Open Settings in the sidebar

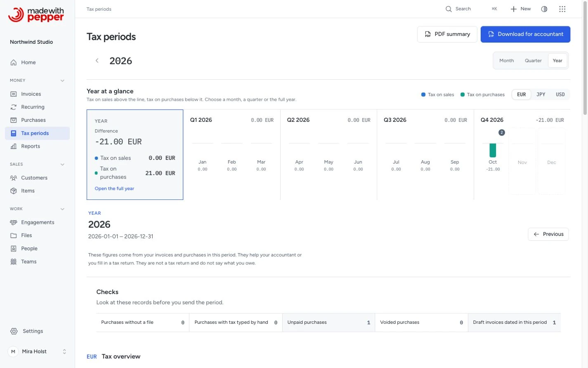tap(37, 331)
